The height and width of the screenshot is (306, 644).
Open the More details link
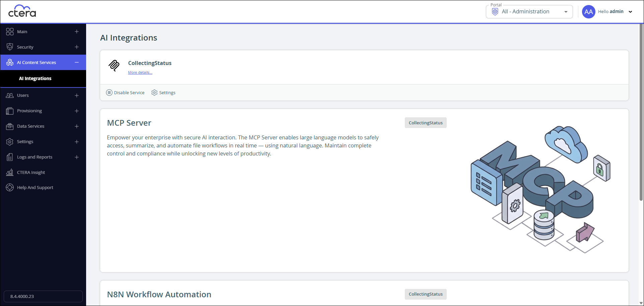pyautogui.click(x=140, y=72)
